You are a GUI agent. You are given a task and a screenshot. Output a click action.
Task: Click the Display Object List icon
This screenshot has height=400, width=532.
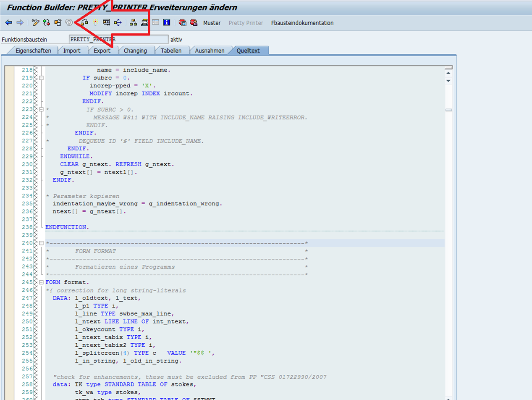118,23
